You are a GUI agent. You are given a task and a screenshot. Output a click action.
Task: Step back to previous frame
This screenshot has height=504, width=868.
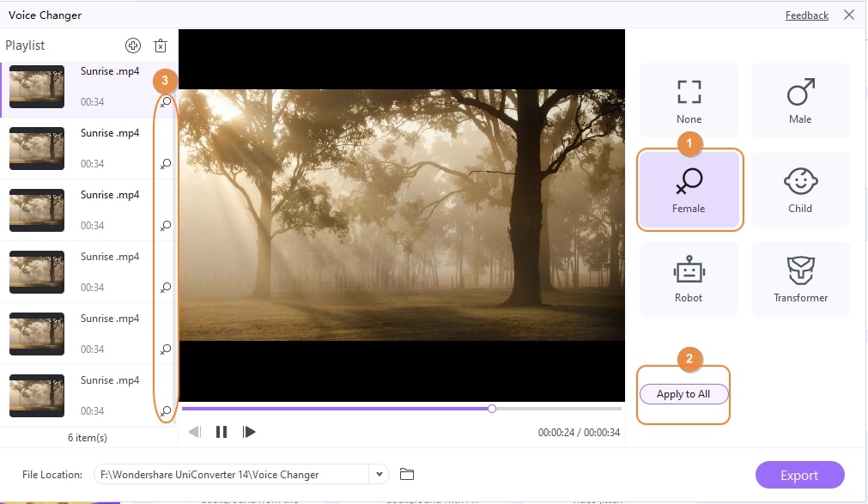pos(194,432)
